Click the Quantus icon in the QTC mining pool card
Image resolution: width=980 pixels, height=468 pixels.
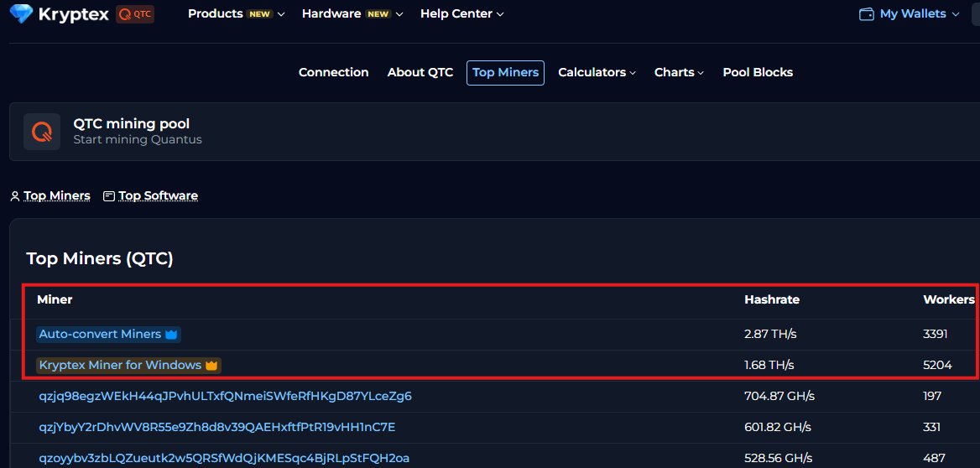click(42, 132)
